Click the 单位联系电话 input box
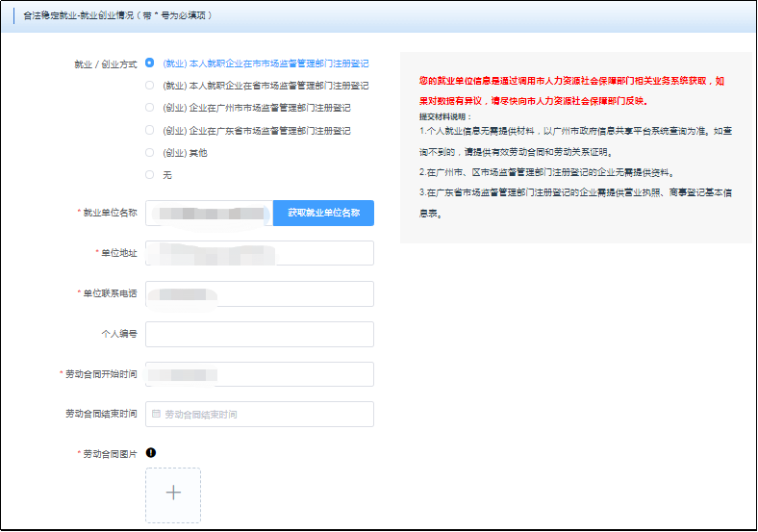 point(260,293)
